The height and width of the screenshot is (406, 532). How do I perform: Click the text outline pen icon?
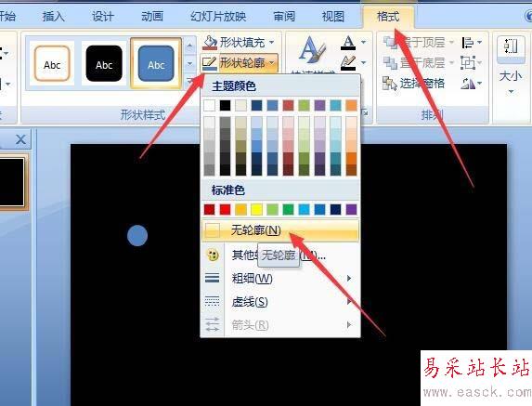coord(348,63)
